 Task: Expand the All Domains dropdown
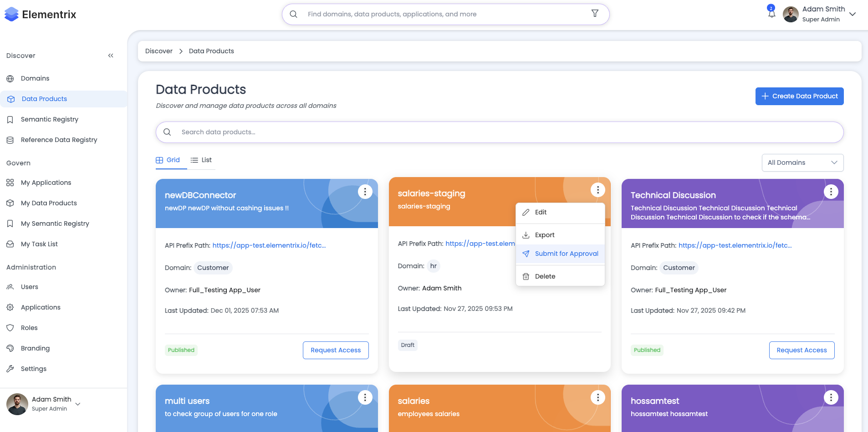click(802, 163)
